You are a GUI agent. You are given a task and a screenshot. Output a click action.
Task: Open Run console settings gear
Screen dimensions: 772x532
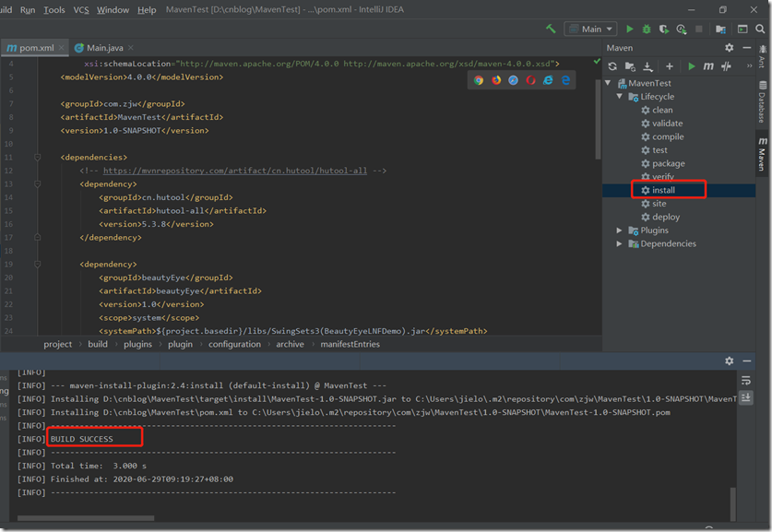point(730,361)
